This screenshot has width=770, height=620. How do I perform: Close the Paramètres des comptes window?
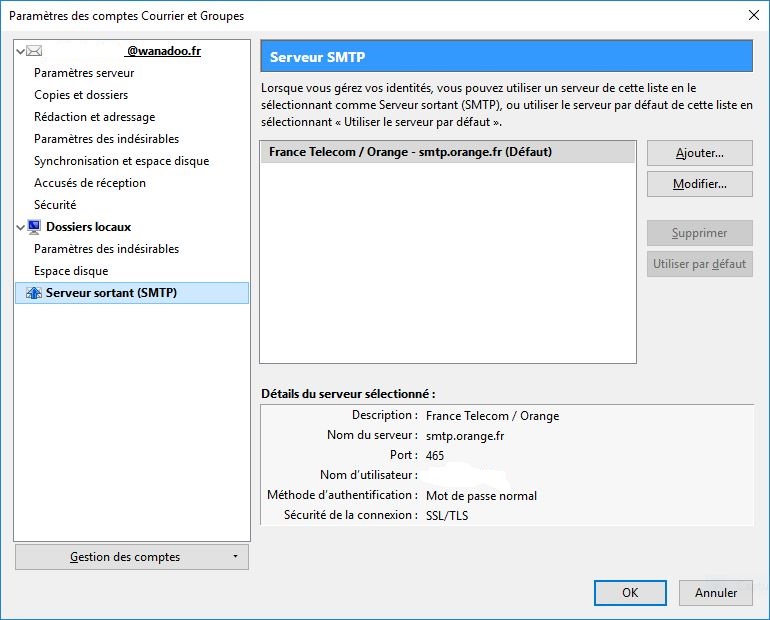752,15
